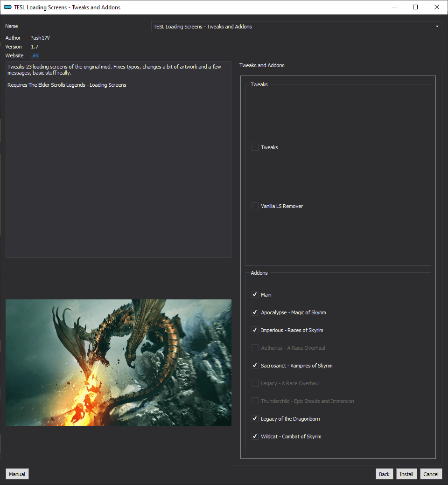Close the installer window
Viewport: 448px width, 485px height.
(x=437, y=7)
